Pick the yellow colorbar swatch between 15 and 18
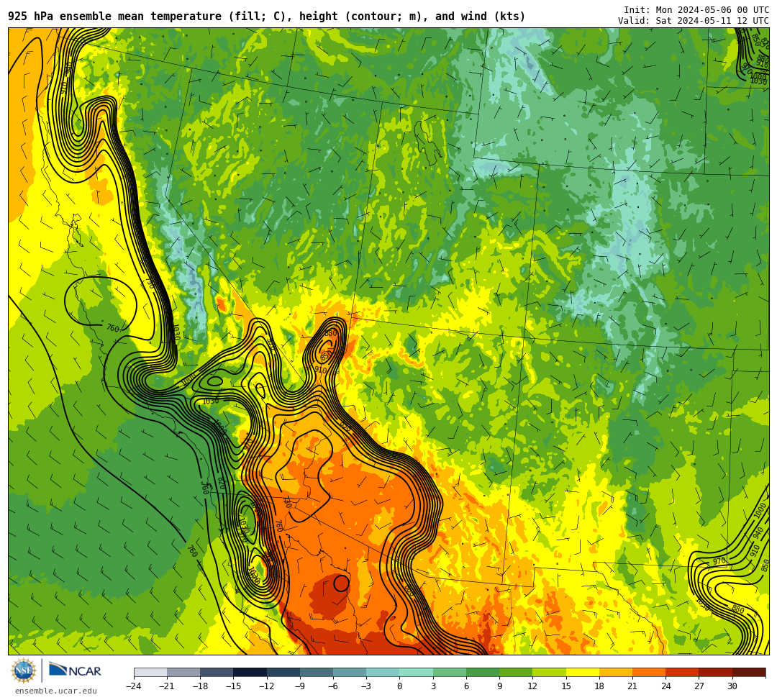 click(583, 672)
